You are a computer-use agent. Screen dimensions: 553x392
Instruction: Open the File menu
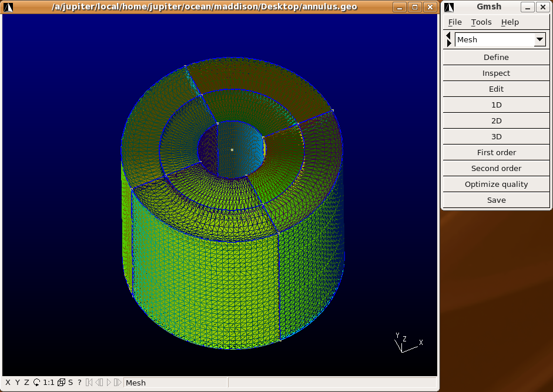click(455, 22)
